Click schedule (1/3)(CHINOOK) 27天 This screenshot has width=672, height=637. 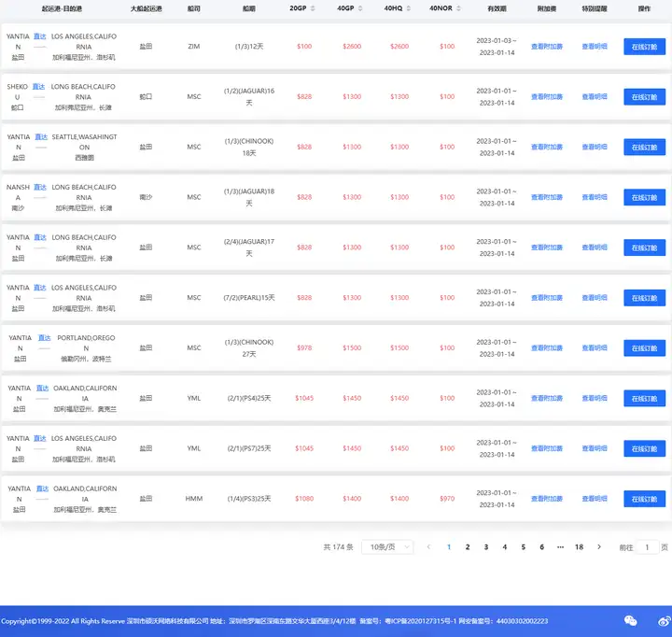click(x=249, y=347)
